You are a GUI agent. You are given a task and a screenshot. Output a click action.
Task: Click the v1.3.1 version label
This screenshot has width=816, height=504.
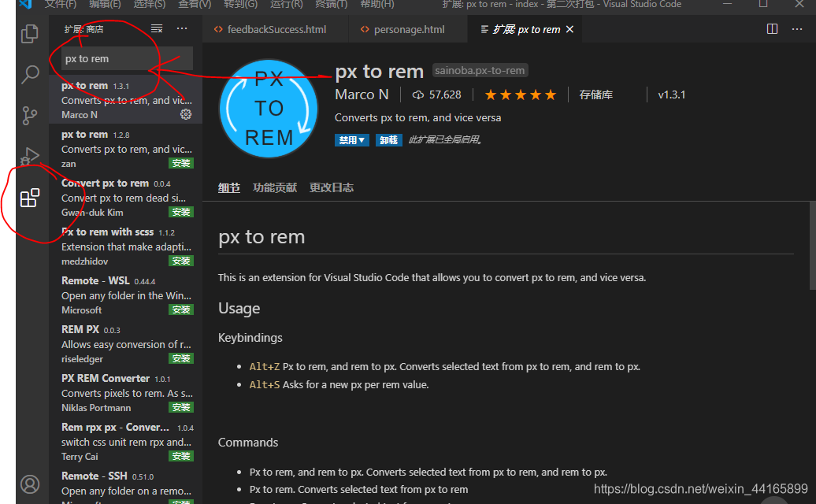point(671,94)
